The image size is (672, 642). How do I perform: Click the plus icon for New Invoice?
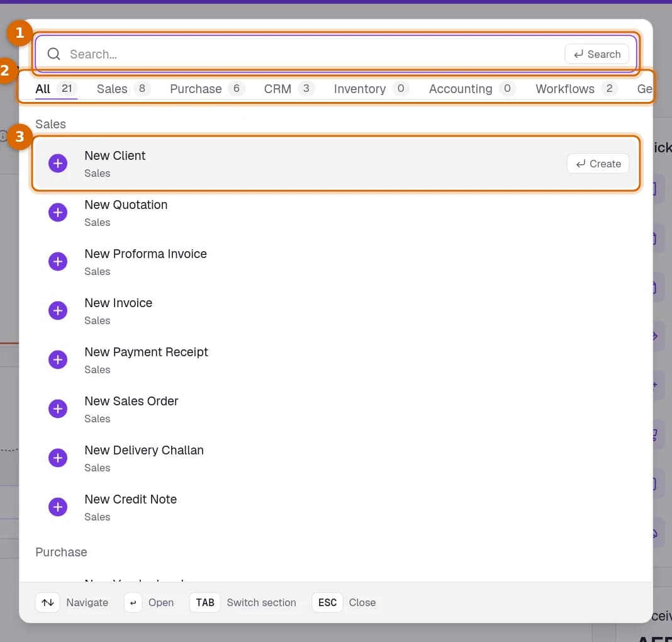(58, 311)
